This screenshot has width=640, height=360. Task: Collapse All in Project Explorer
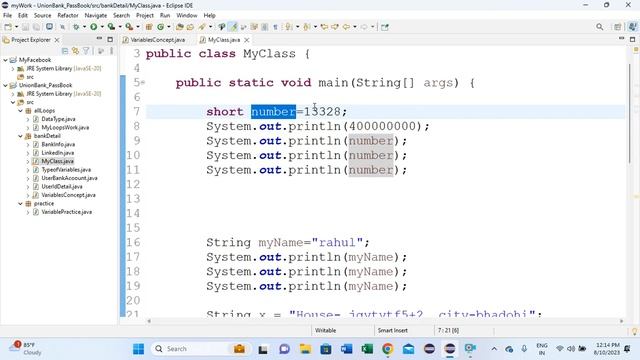(x=65, y=51)
